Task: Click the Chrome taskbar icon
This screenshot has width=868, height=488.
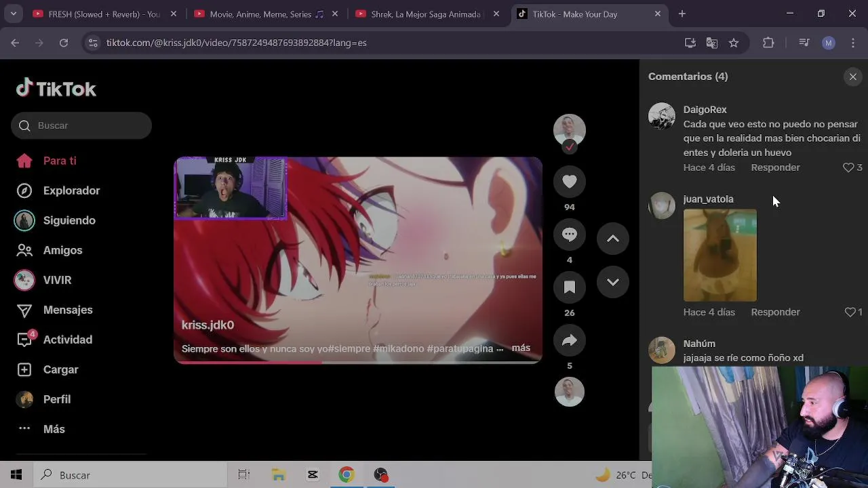Action: [347, 475]
